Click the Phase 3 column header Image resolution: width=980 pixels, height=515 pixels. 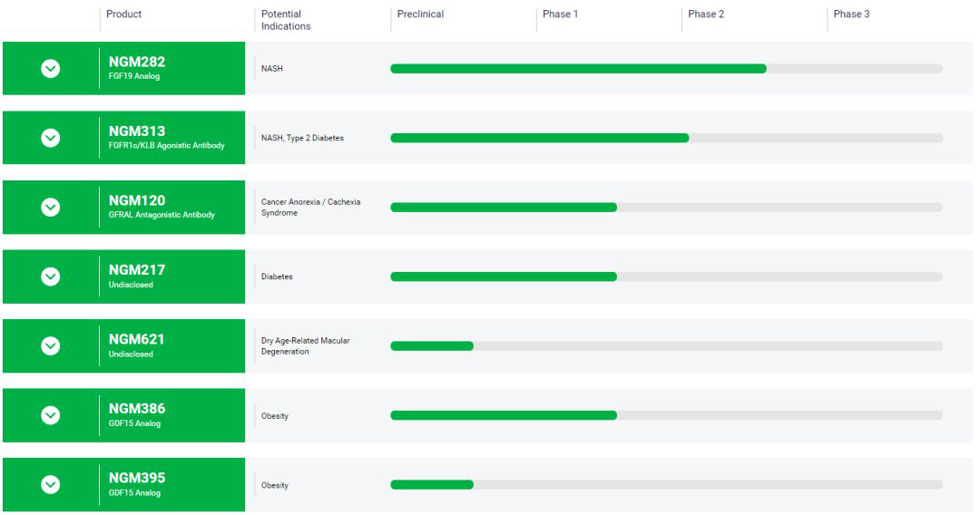click(851, 14)
